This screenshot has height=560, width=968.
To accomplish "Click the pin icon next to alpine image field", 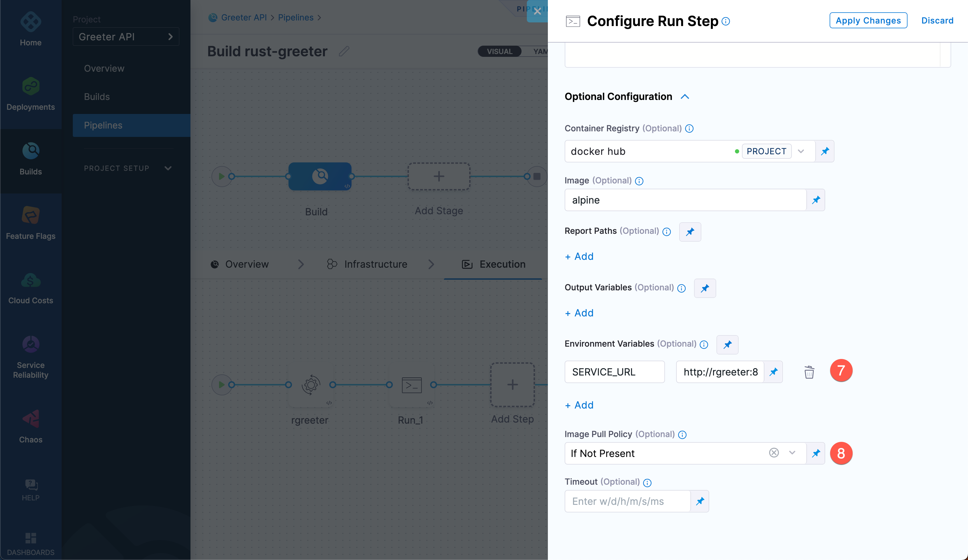I will [x=815, y=200].
